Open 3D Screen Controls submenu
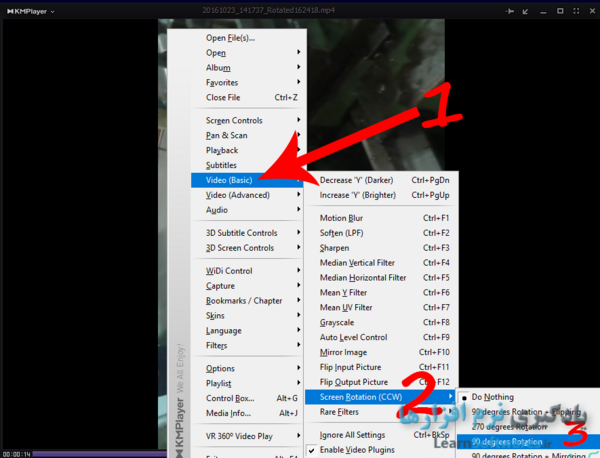600x458 pixels. (248, 248)
